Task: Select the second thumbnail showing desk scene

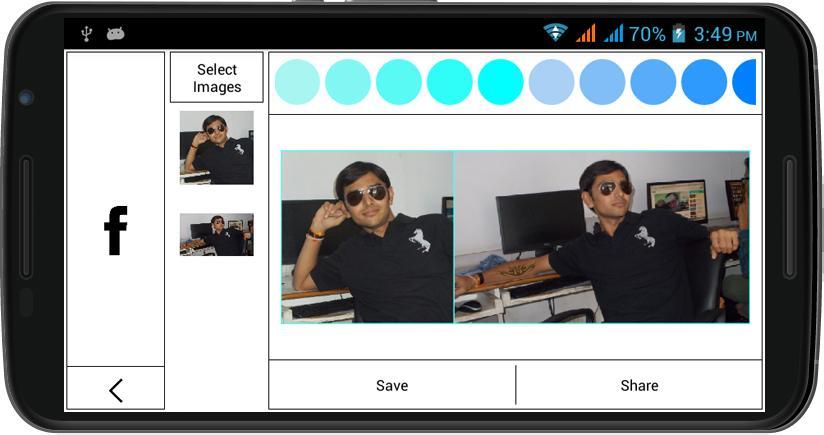Action: click(217, 234)
